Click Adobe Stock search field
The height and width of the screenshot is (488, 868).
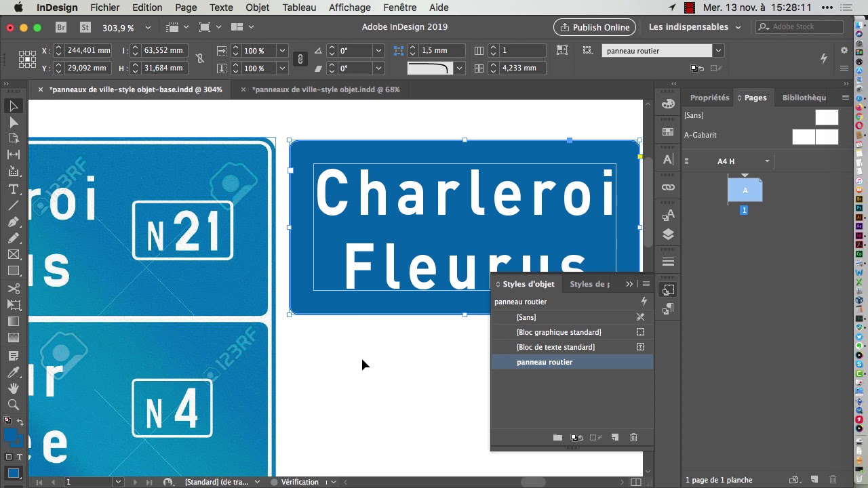(800, 27)
